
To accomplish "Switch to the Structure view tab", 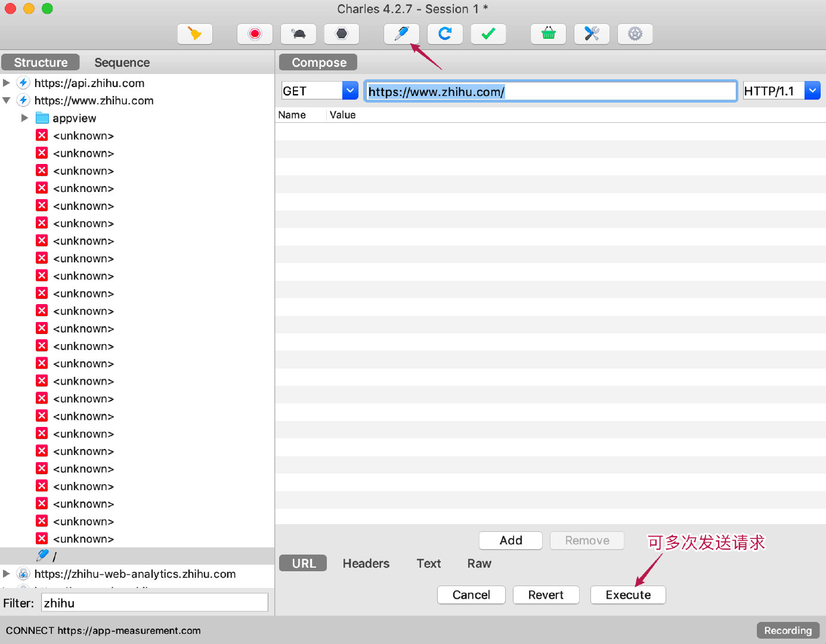I will pos(41,63).
